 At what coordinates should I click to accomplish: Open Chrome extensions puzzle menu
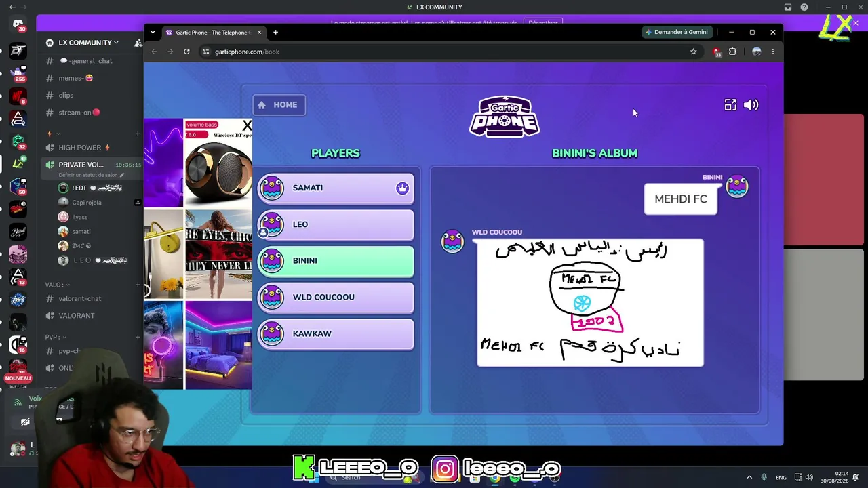tap(732, 52)
